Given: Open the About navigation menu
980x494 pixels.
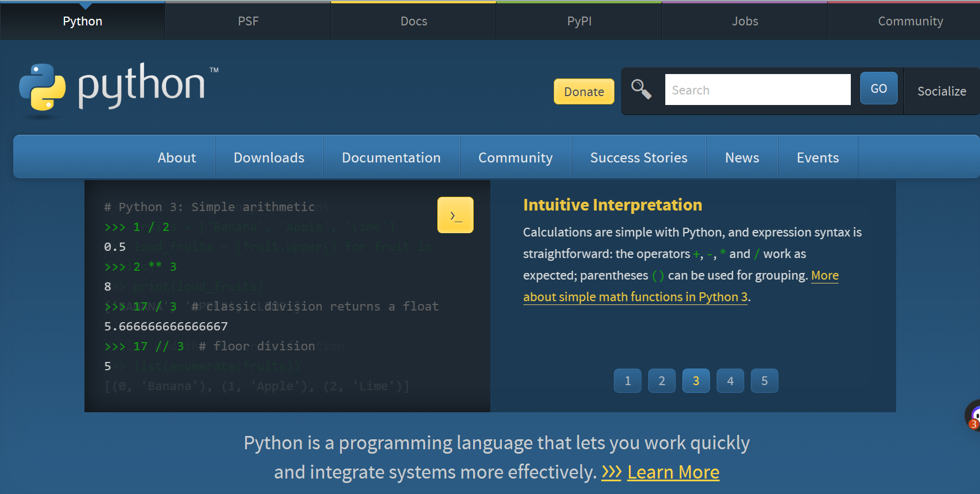Looking at the screenshot, I should coord(177,157).
